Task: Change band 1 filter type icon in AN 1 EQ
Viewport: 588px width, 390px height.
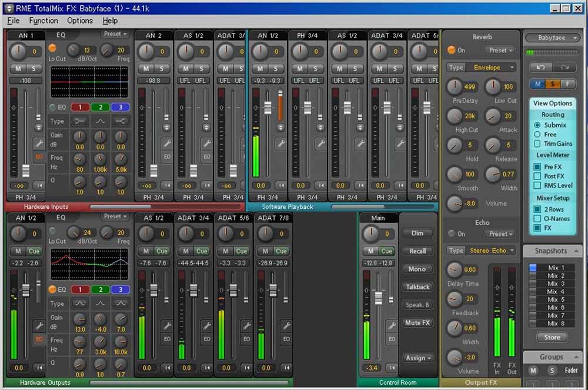Action: 80,121
